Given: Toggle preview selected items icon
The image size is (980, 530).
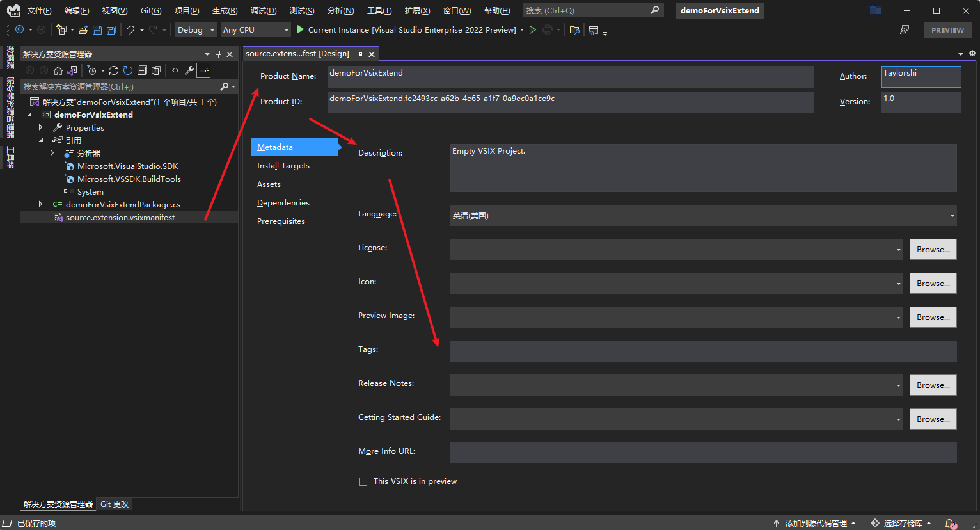Looking at the screenshot, I should [x=203, y=70].
